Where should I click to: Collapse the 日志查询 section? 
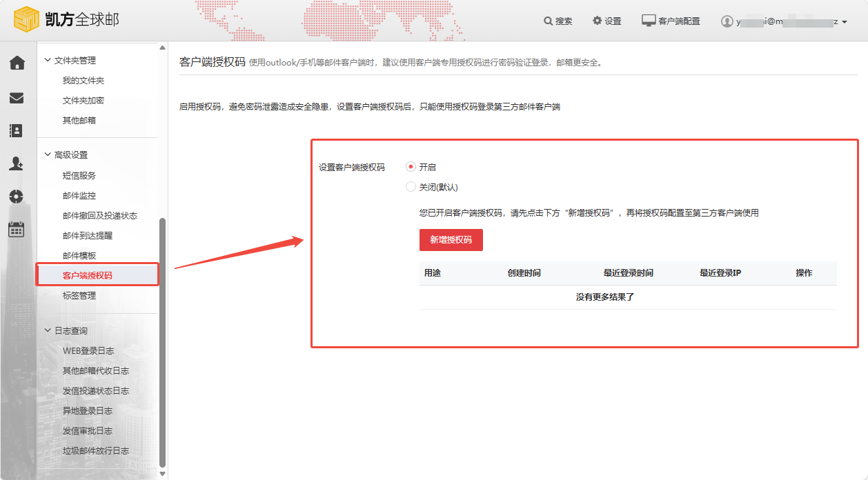[x=48, y=331]
